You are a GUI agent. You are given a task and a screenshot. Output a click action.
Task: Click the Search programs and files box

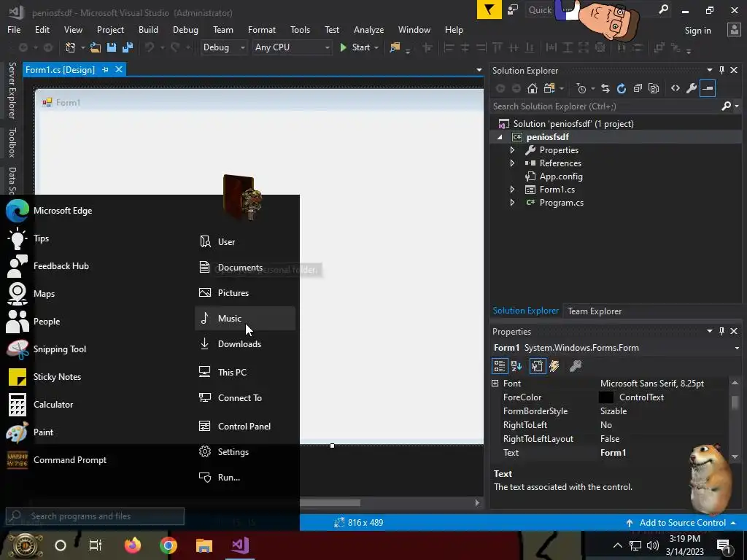click(x=95, y=516)
